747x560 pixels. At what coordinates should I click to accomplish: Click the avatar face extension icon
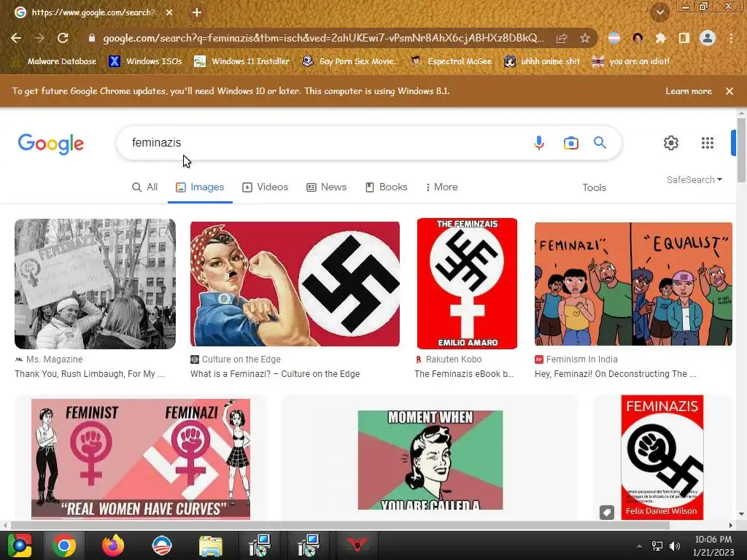tap(638, 38)
